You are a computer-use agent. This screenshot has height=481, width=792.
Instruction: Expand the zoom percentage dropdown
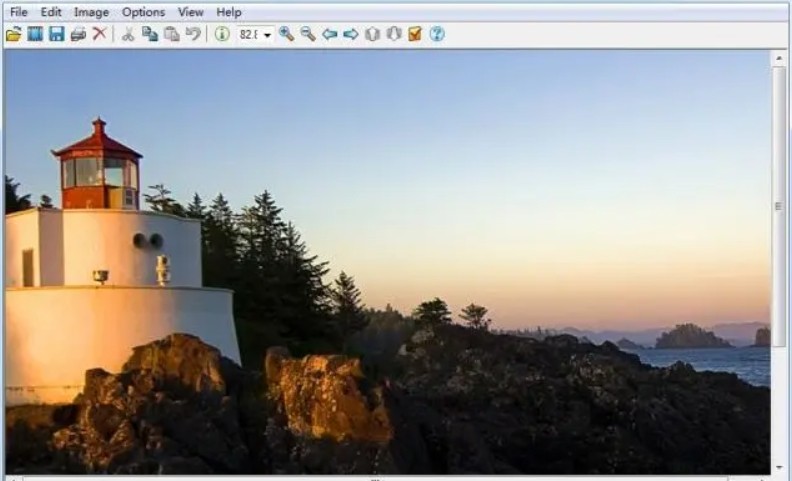click(x=267, y=35)
